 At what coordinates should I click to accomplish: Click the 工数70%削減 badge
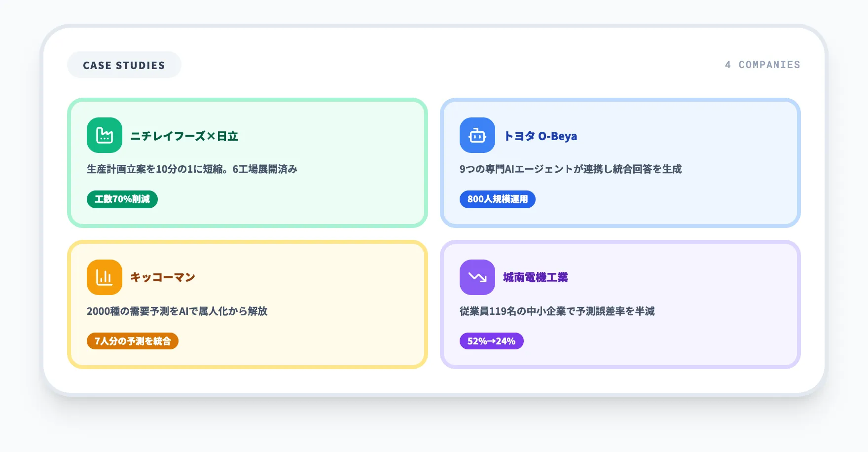(122, 199)
